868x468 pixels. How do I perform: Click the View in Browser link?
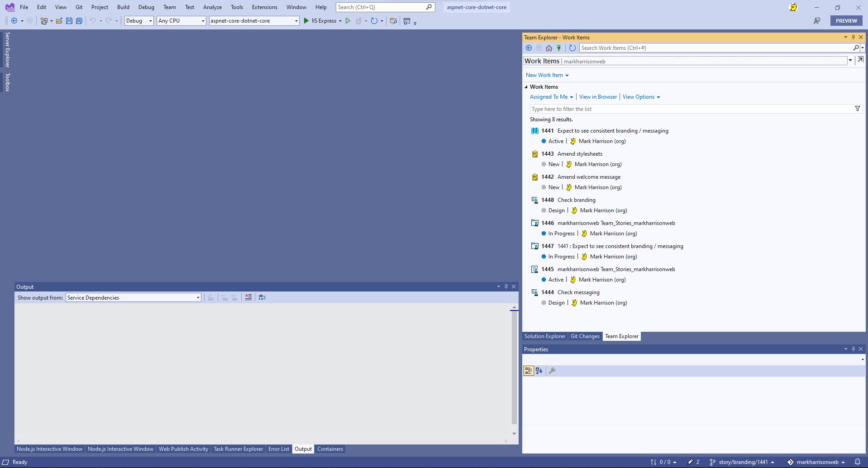click(598, 97)
